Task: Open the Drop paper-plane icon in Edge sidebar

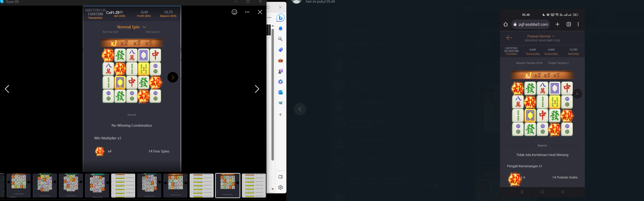Action: [281, 103]
